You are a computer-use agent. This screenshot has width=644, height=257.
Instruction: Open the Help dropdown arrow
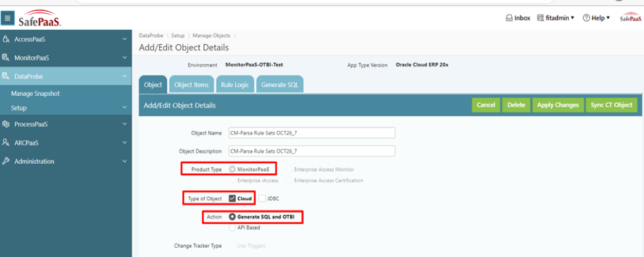point(608,18)
